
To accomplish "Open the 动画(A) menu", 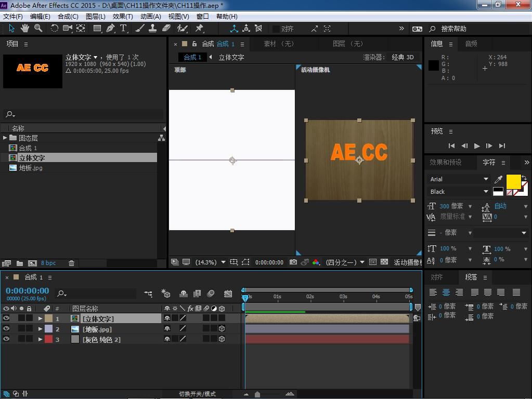I will tap(151, 17).
